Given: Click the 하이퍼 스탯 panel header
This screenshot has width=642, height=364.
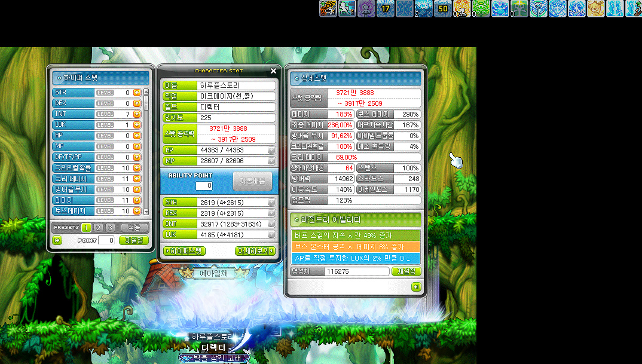Looking at the screenshot, I should click(x=100, y=78).
